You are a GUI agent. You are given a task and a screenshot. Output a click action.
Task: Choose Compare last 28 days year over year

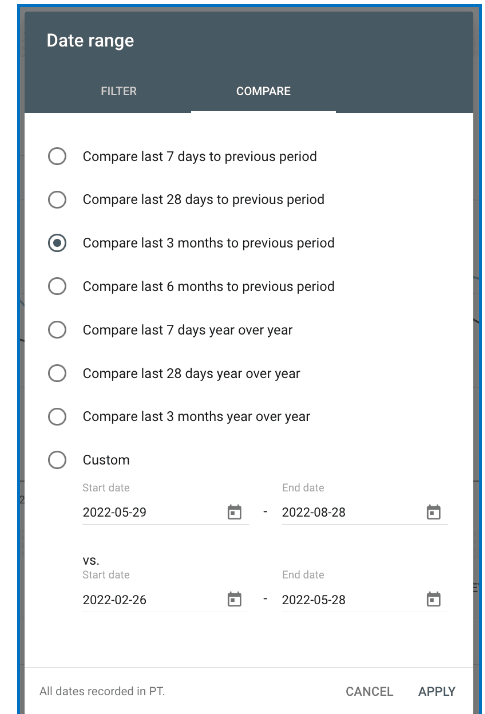pyautogui.click(x=57, y=373)
